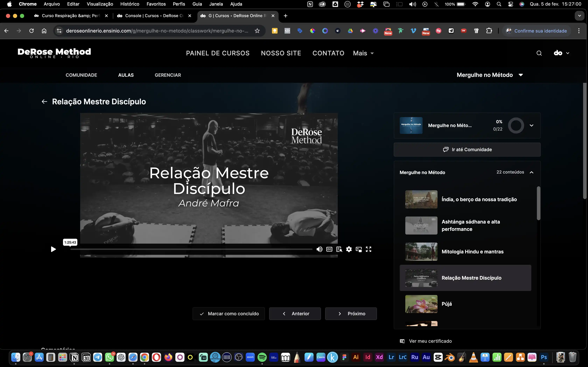Viewport: 588px width, 367px height.
Task: Open the Histórico menu in menu bar
Action: (130, 4)
